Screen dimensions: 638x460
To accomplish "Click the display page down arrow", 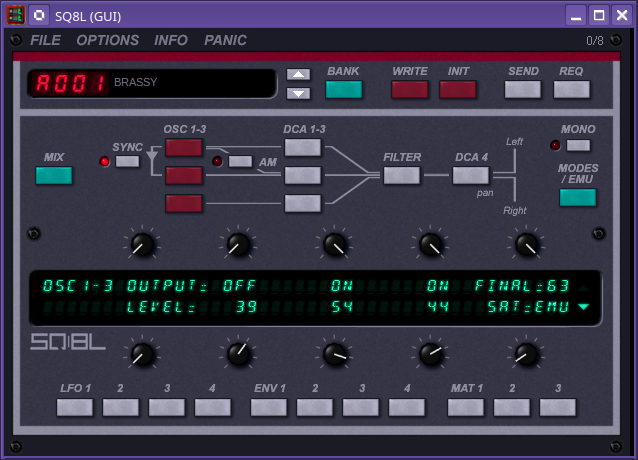I will pos(584,307).
